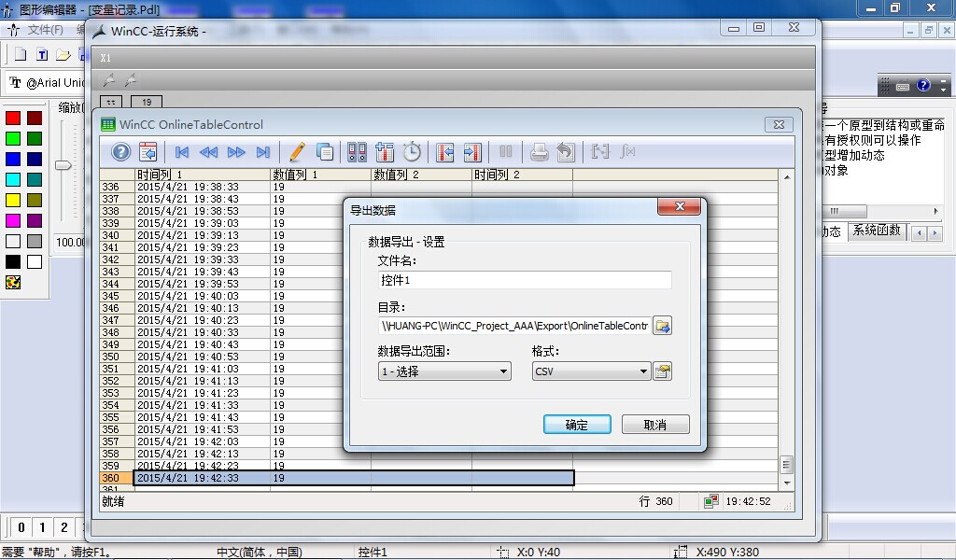956x560 pixels.
Task: Open the CSV format dropdown
Action: click(591, 371)
